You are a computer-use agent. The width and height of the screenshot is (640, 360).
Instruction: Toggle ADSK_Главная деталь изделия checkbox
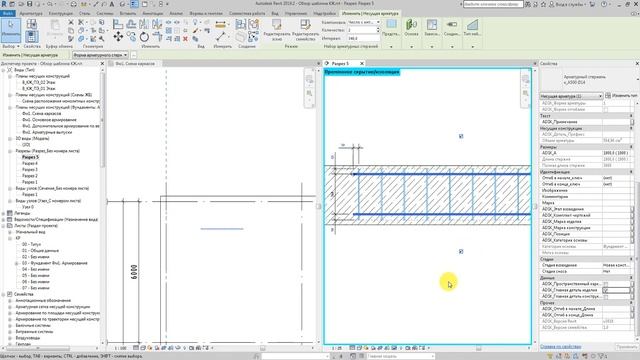[x=606, y=290]
